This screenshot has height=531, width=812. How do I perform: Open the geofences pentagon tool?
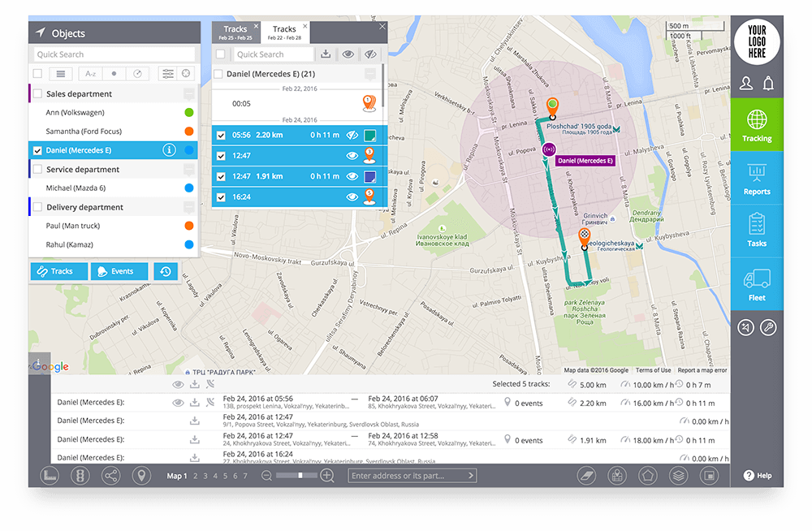[x=647, y=475]
